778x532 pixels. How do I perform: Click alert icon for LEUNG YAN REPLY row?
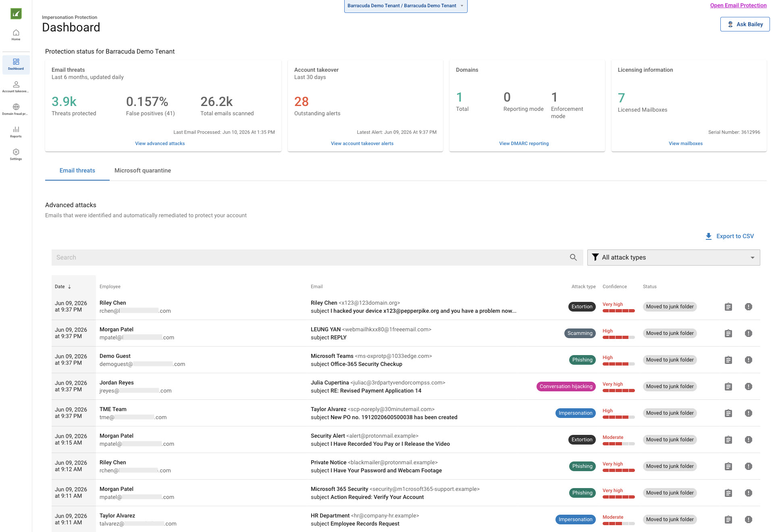tap(749, 333)
